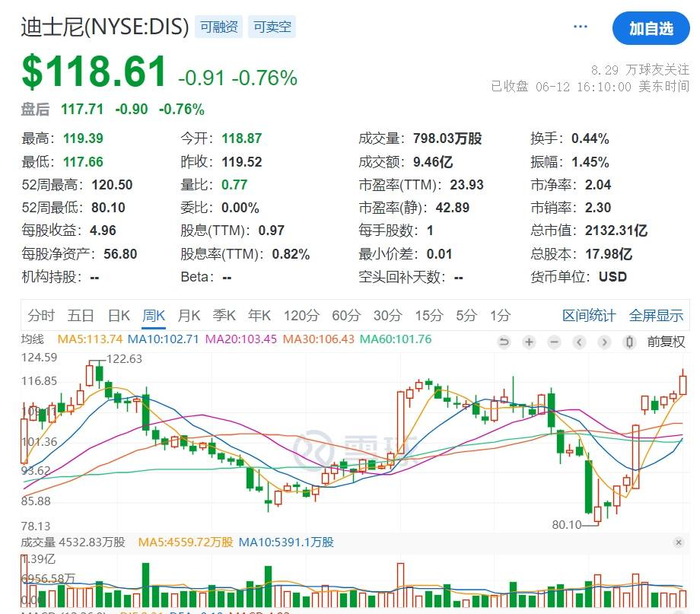
Task: Click the 市盈率(TTM) 23.93 value
Action: (x=467, y=184)
